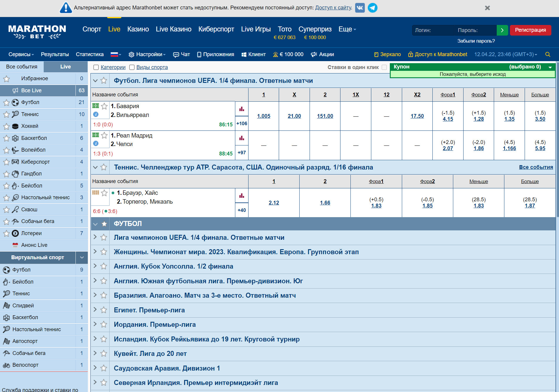
Task: Focus the Логин input field
Action: pyautogui.click(x=433, y=30)
